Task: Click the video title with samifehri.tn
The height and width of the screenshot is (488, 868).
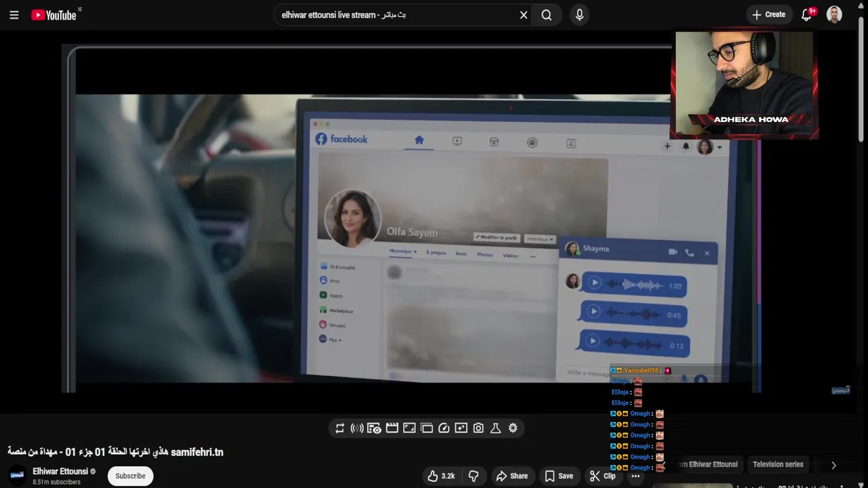Action: click(115, 451)
